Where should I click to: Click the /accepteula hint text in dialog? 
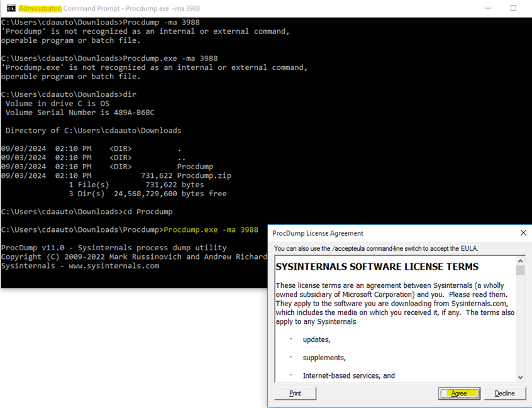[384, 248]
